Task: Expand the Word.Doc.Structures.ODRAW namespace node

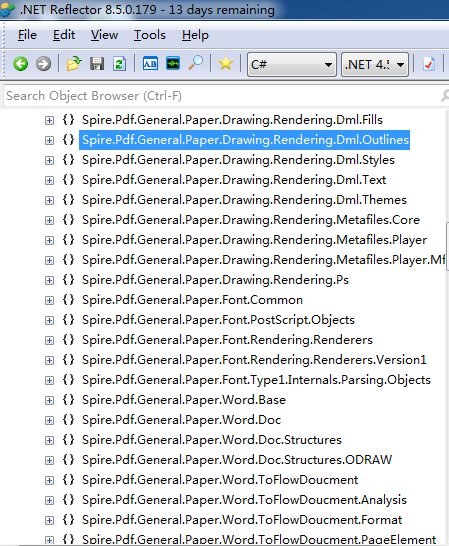Action: point(49,460)
